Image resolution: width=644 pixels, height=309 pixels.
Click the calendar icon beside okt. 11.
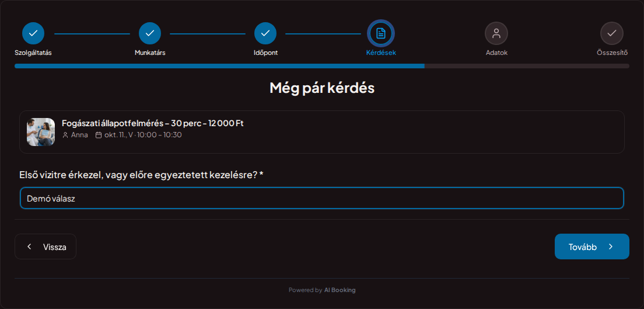coord(98,135)
